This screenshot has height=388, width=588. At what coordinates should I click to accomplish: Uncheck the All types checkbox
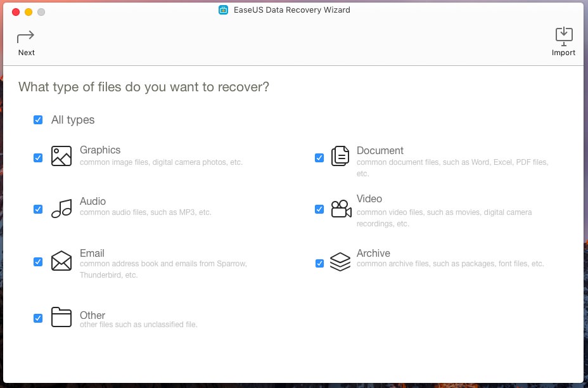click(x=38, y=120)
